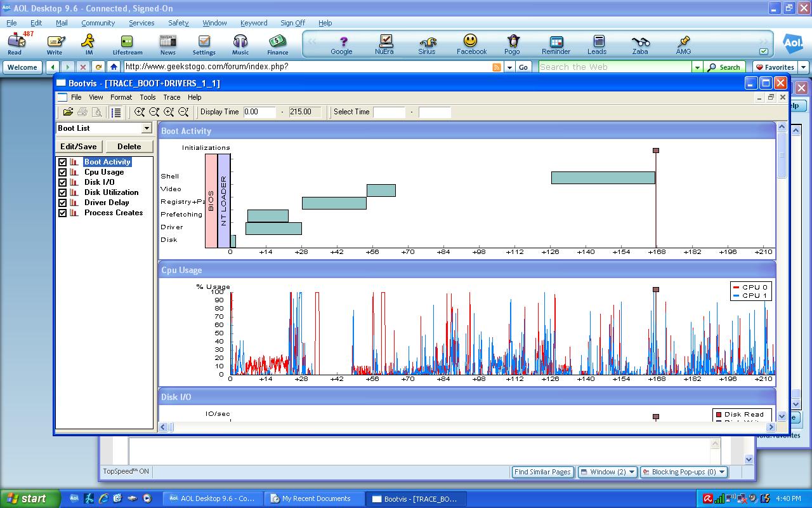Click the Bootvis print icon

pos(82,112)
